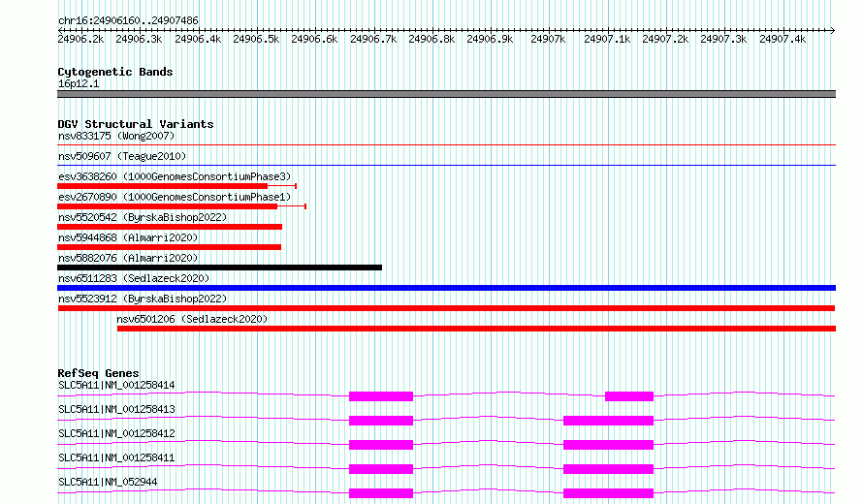Open variant nsv833175 (Wong2007) label

click(x=116, y=136)
